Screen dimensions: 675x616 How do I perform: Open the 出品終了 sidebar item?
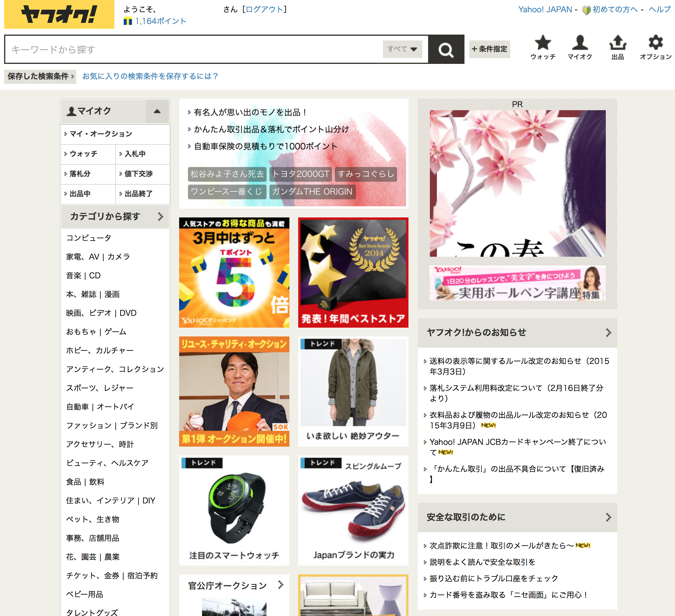(143, 194)
